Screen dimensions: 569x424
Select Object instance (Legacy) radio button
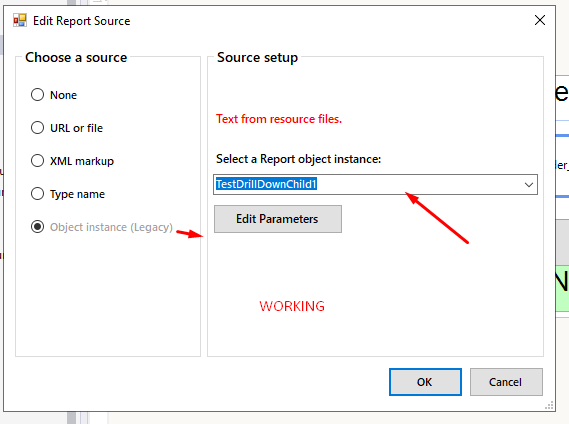(x=37, y=227)
